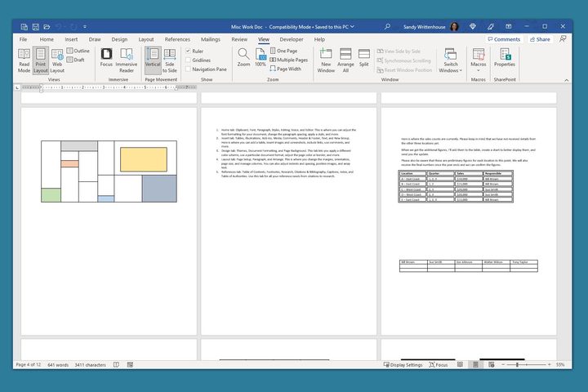This screenshot has height=392, width=588.
Task: Open the Design tab
Action: [119, 39]
